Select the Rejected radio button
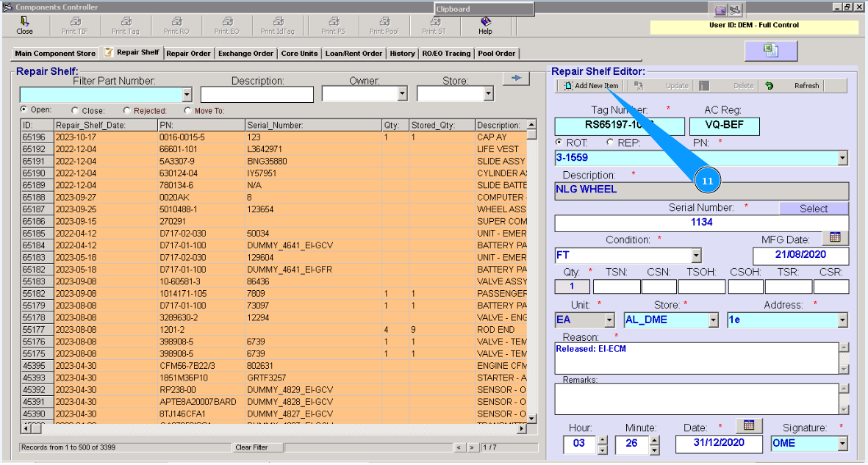This screenshot has height=465, width=868. (126, 111)
